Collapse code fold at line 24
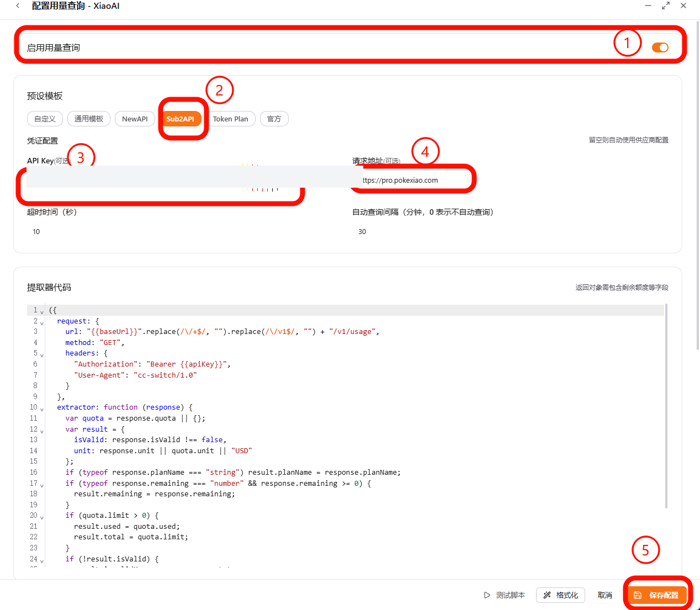Screen dimensions: 700x610 42,561
